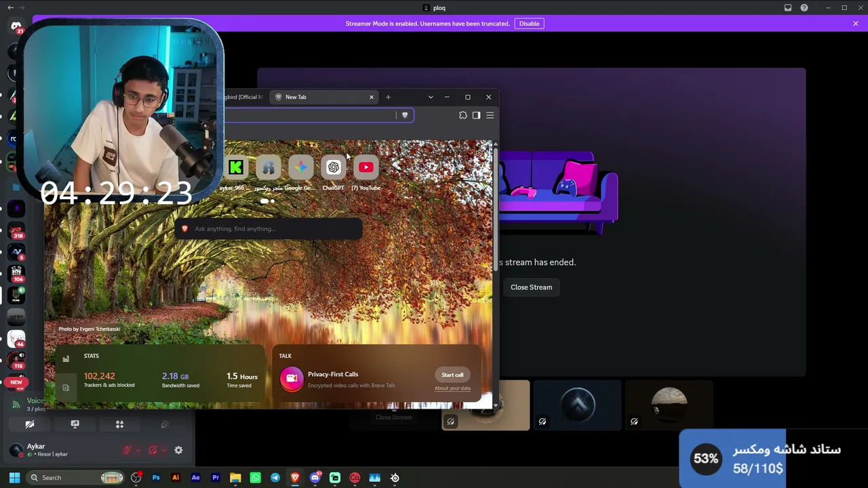The width and height of the screenshot is (868, 488).
Task: Open Discord User Settings gear
Action: pyautogui.click(x=178, y=450)
